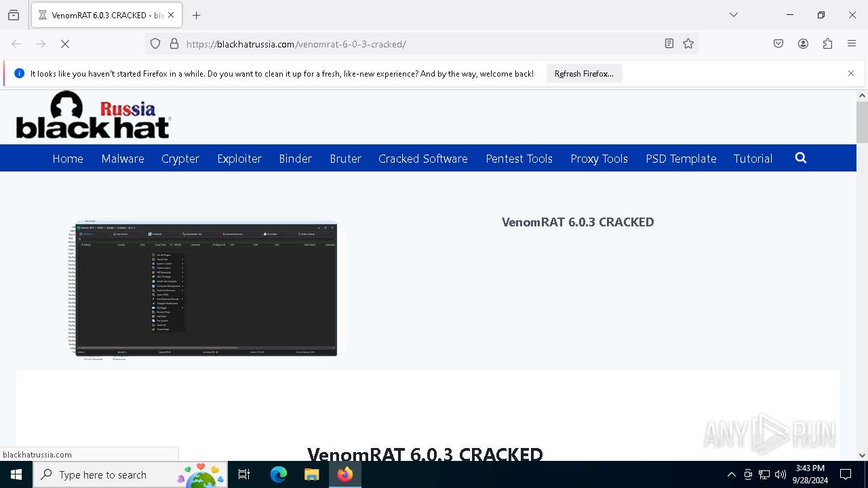Open the volume speaker icon
The height and width of the screenshot is (488, 868).
click(781, 474)
